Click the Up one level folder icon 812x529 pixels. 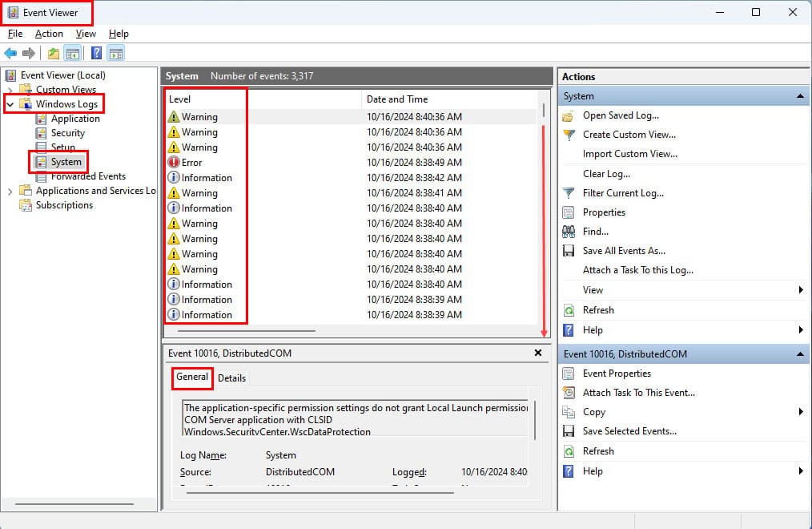click(54, 53)
